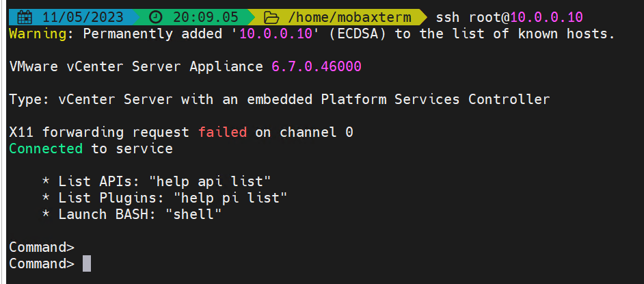Click the green "Connected" word
The width and height of the screenshot is (644, 284).
(x=46, y=149)
